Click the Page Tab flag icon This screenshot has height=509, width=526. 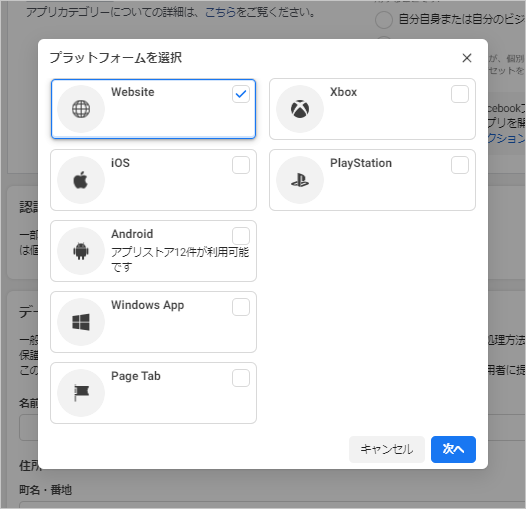81,393
